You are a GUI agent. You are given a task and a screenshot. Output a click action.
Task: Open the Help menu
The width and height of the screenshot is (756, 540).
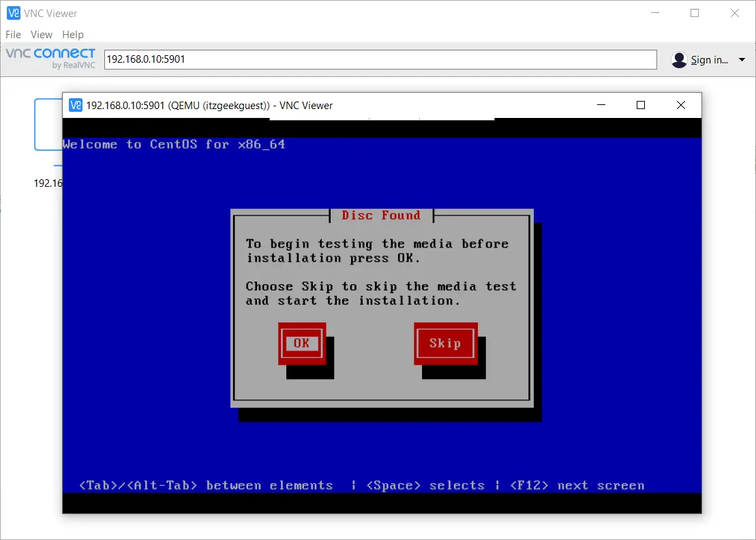(73, 35)
